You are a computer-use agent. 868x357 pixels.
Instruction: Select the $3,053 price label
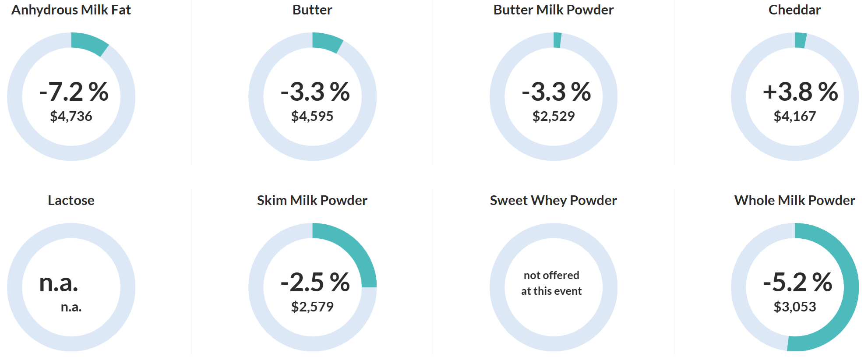click(x=795, y=307)
